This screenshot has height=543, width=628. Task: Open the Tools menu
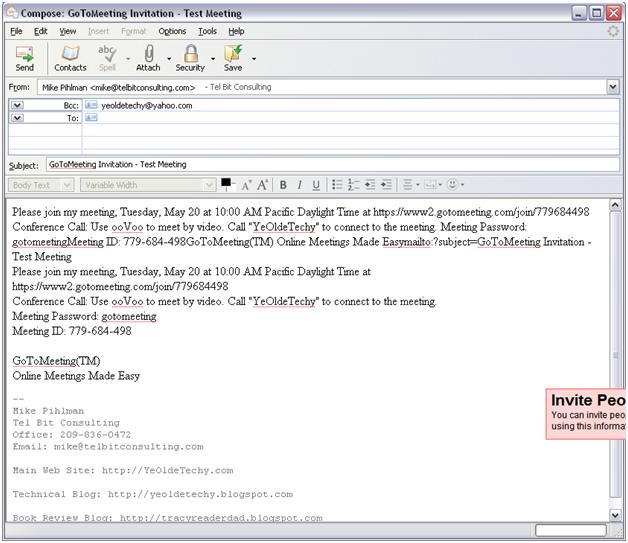pos(207,31)
